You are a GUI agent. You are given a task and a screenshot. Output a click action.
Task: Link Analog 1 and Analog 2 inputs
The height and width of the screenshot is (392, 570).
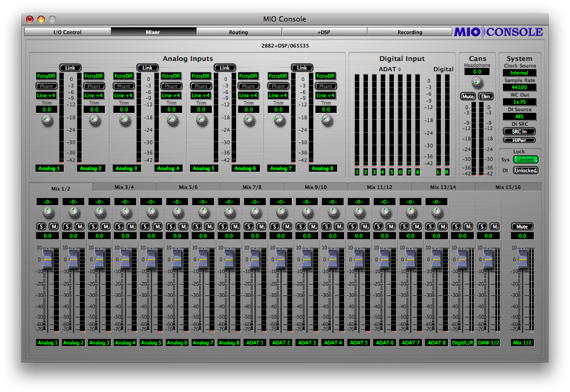70,67
